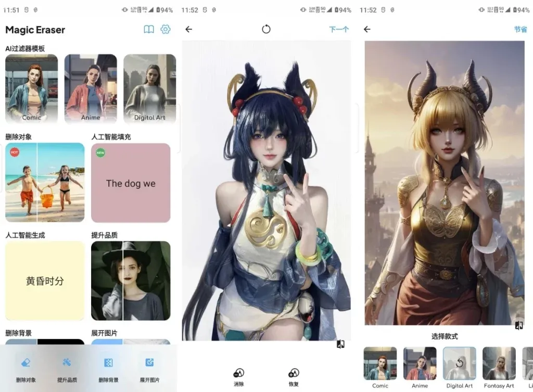533x392 pixels.
Task: Choose the Digital Art filter template on home
Action: click(x=149, y=88)
